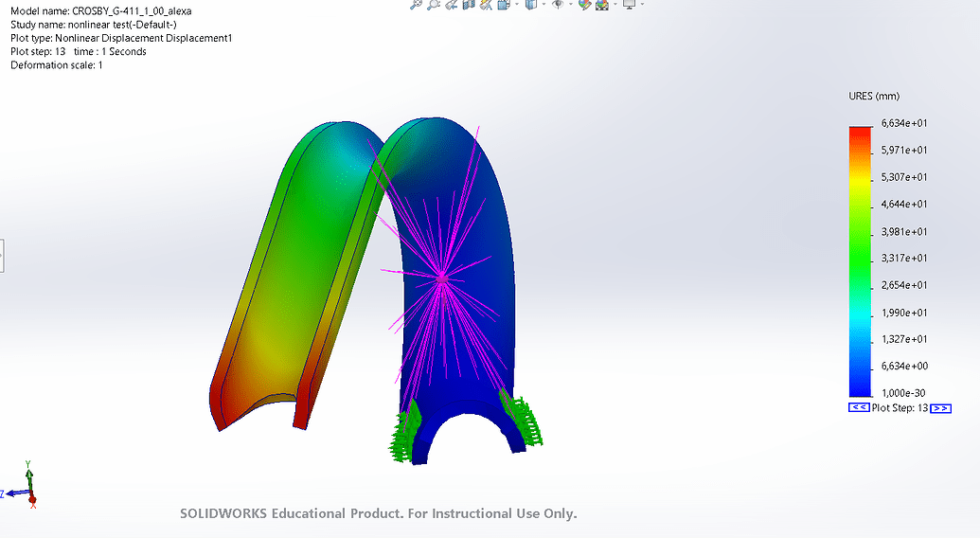980x538 pixels.
Task: Click the Deformation scale: 1 text
Action: pyautogui.click(x=57, y=65)
